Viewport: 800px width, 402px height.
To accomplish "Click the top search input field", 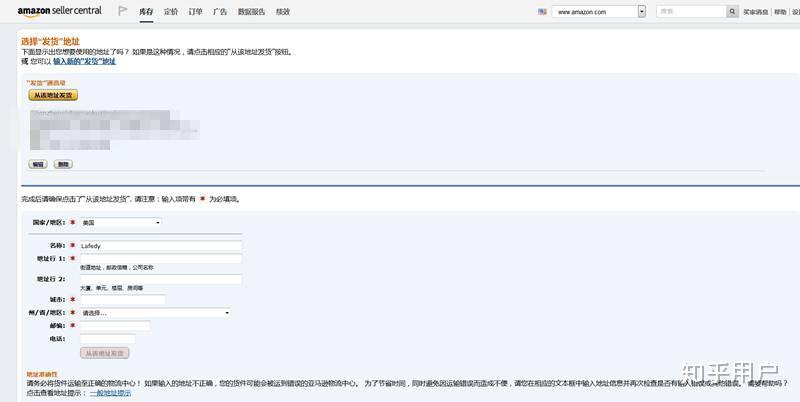I will pos(691,11).
